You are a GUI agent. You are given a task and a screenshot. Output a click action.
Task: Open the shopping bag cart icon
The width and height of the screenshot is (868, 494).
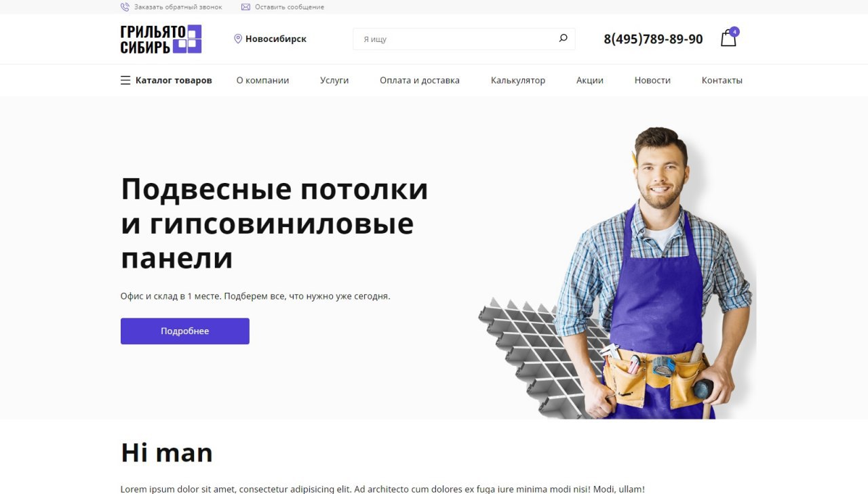pyautogui.click(x=728, y=39)
